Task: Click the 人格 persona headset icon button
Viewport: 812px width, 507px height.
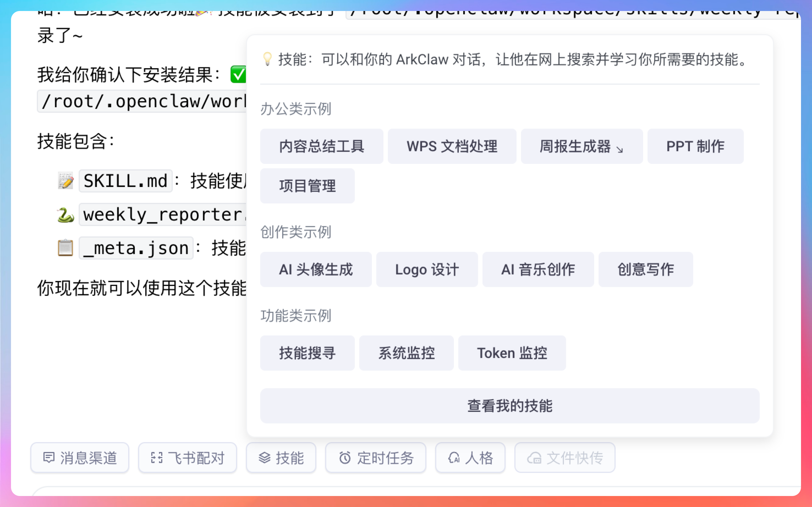Action: (470, 458)
